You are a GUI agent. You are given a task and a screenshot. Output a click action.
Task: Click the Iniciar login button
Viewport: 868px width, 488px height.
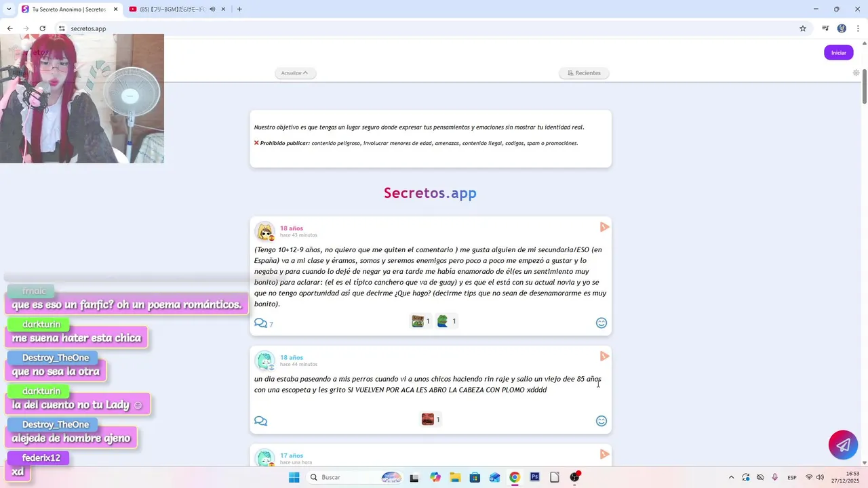(x=839, y=53)
